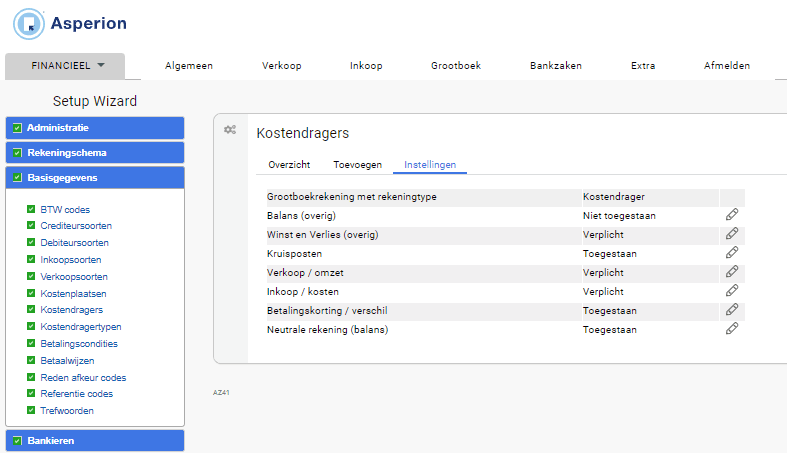Toggle the Kostenplaatsen checkbox
Viewport: 787px width, 453px height.
31,293
